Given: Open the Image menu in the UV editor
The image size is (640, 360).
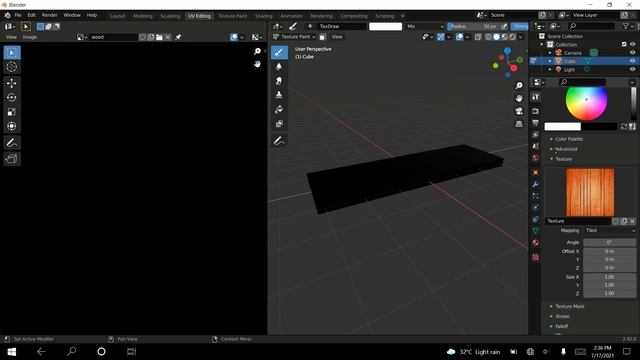Looking at the screenshot, I should pos(29,37).
